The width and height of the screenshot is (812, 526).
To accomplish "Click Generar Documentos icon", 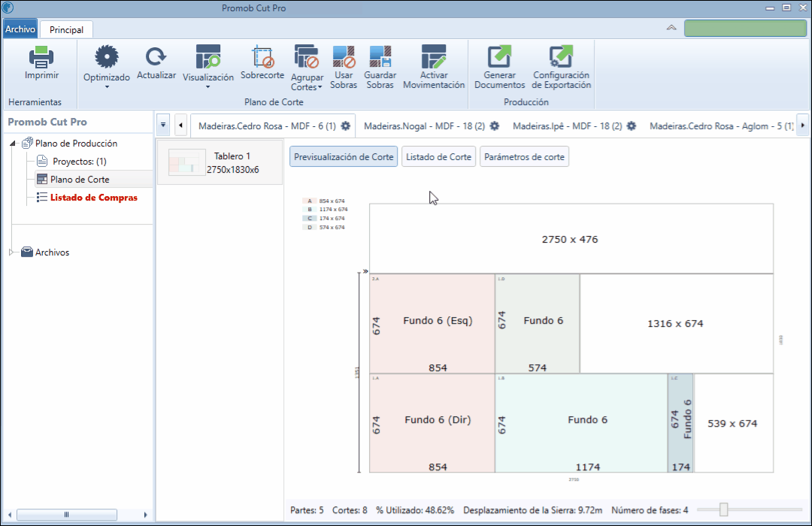I will 499,56.
